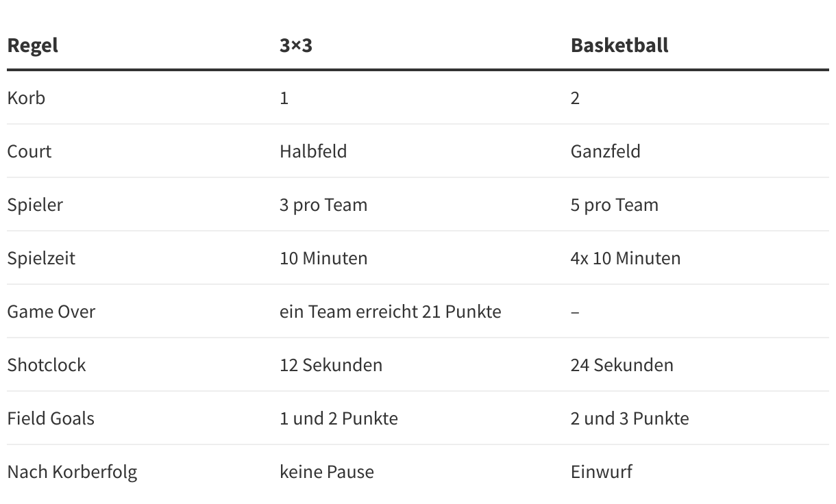This screenshot has width=836, height=504.
Task: Select the 3 pro Team cell
Action: [323, 205]
